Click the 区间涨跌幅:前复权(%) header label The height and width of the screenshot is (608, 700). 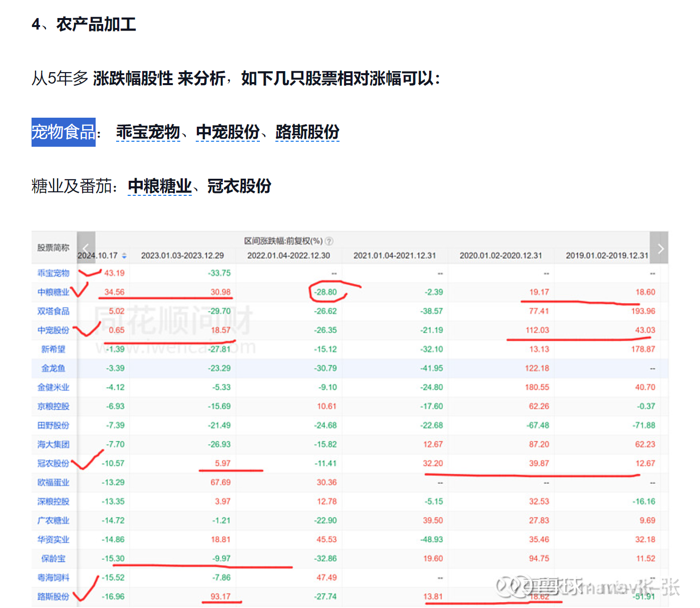(283, 241)
